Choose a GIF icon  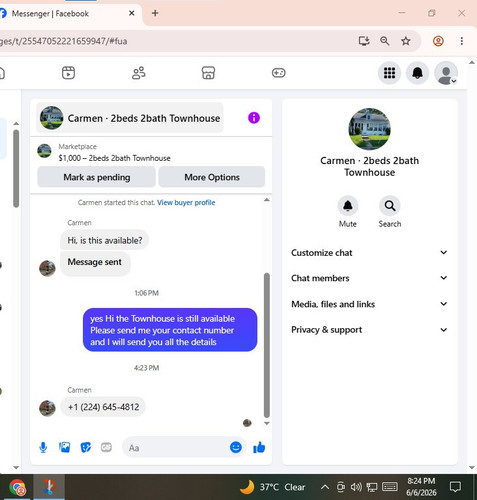[106, 447]
